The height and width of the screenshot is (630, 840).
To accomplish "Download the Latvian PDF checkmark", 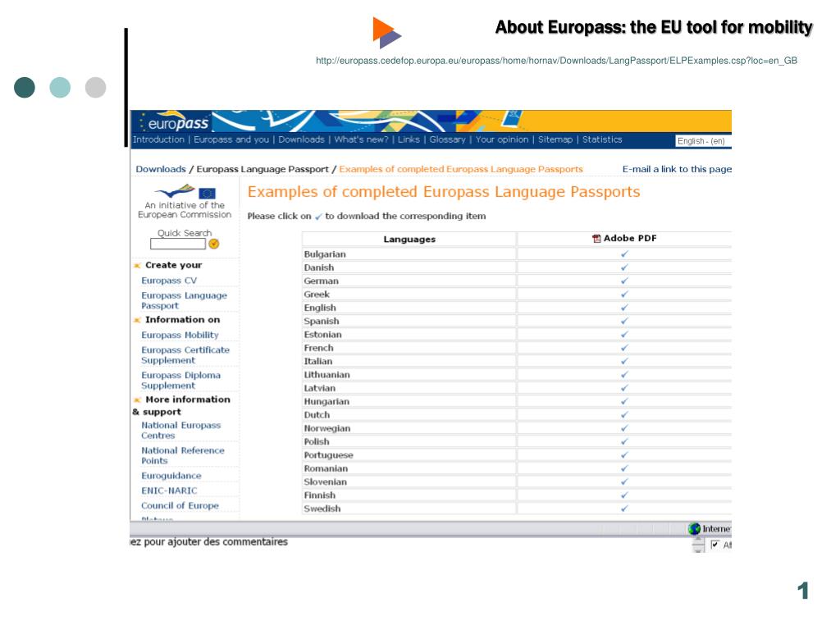I will [624, 388].
